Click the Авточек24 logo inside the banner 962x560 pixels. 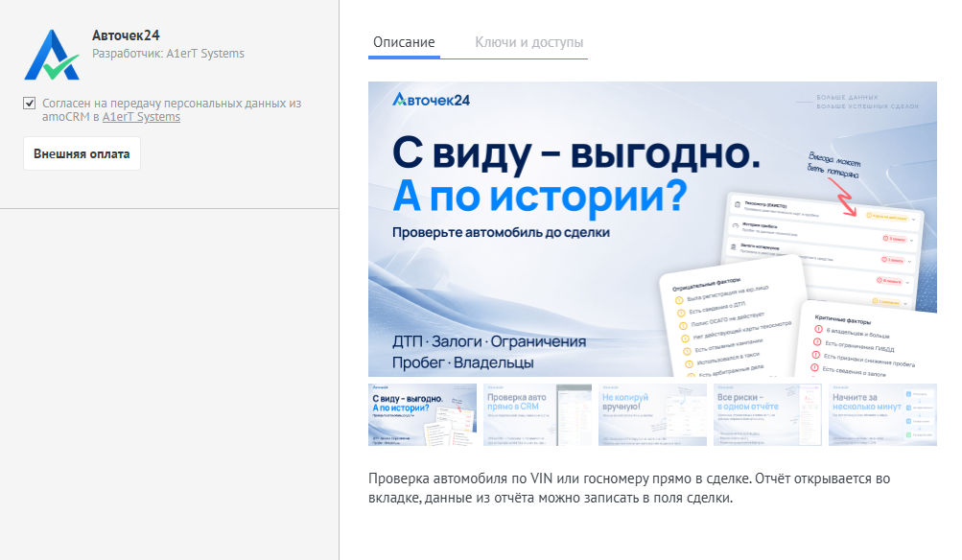(x=431, y=100)
